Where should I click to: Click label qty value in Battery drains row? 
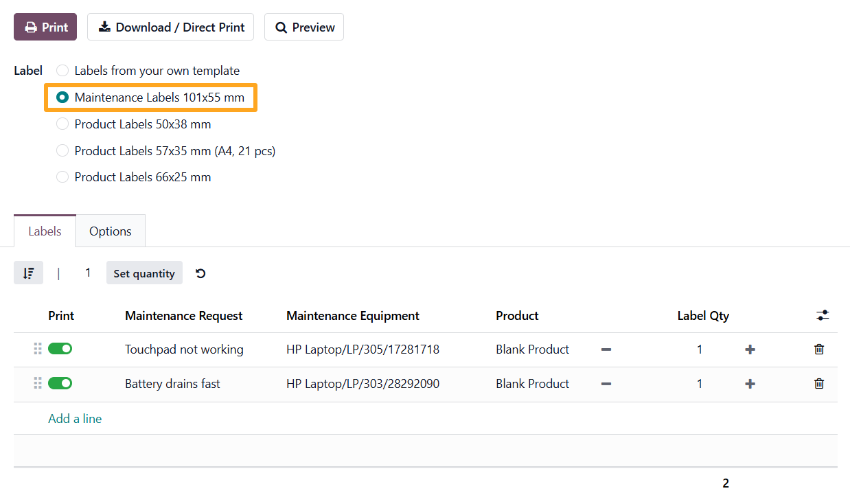point(700,384)
